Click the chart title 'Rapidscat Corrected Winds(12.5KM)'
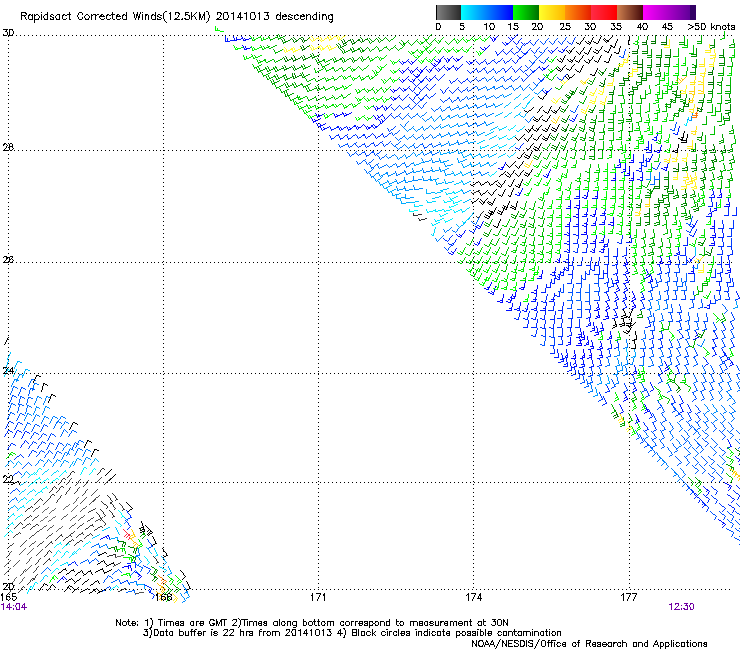Image resolution: width=740 pixels, height=650 pixels. [x=115, y=17]
